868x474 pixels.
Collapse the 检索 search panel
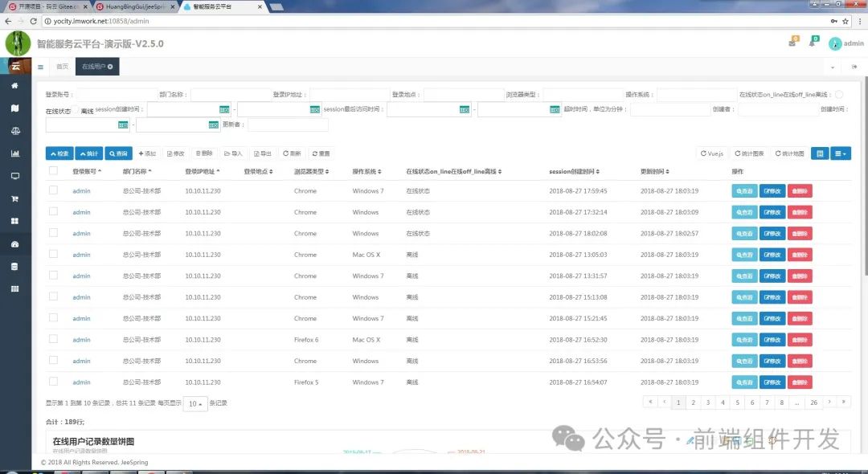[x=59, y=153]
